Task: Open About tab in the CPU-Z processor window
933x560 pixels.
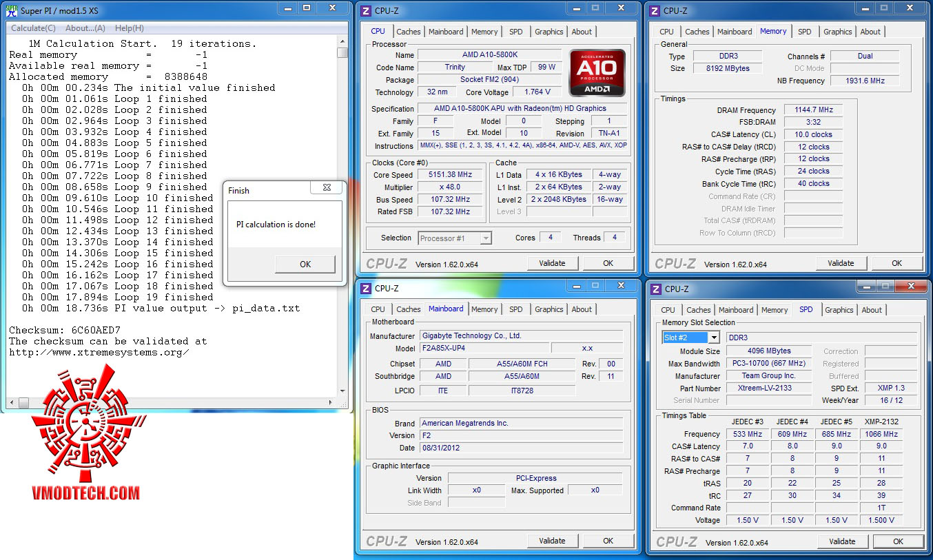Action: (582, 32)
